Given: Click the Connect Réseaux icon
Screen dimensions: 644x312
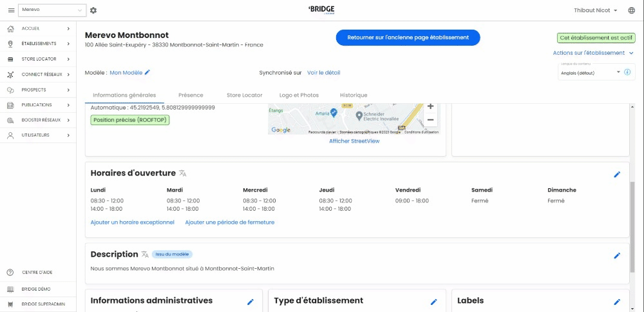Looking at the screenshot, I should point(11,74).
